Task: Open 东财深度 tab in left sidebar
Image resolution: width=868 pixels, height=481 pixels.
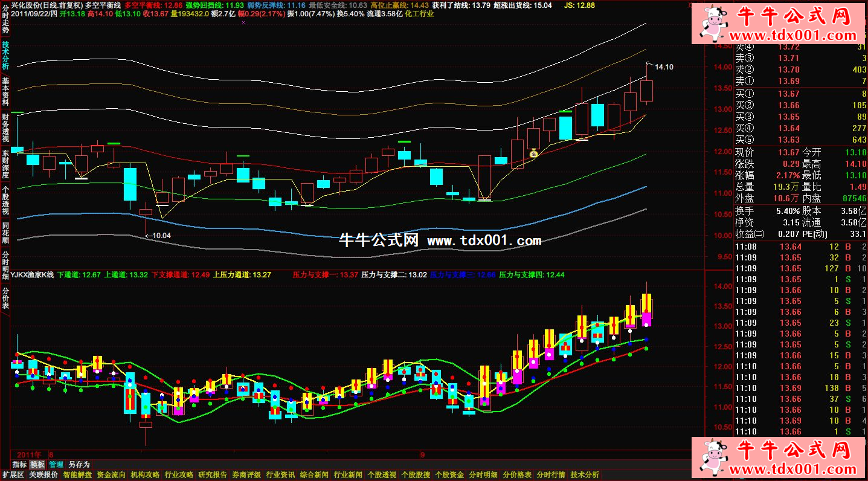Action: tap(5, 164)
